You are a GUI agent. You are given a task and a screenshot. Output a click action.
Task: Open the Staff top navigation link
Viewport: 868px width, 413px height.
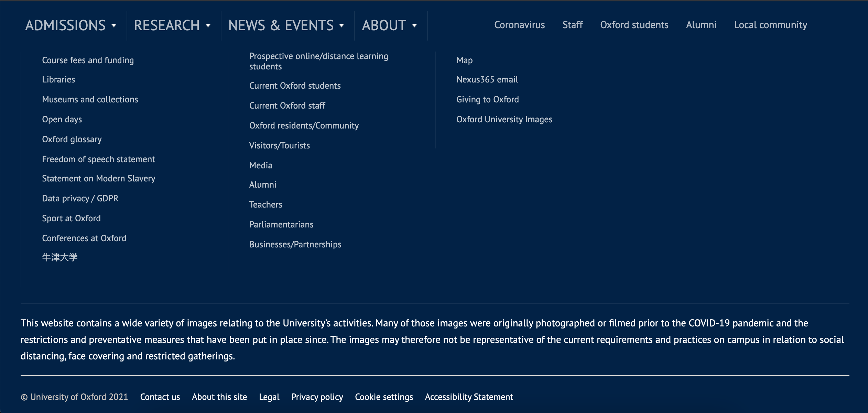tap(572, 25)
